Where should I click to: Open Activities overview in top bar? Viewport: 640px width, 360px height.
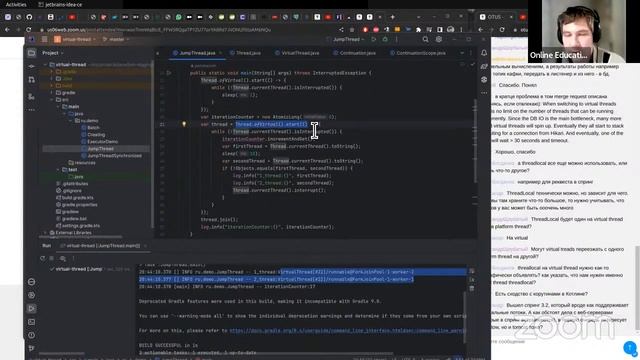pos(16,4)
